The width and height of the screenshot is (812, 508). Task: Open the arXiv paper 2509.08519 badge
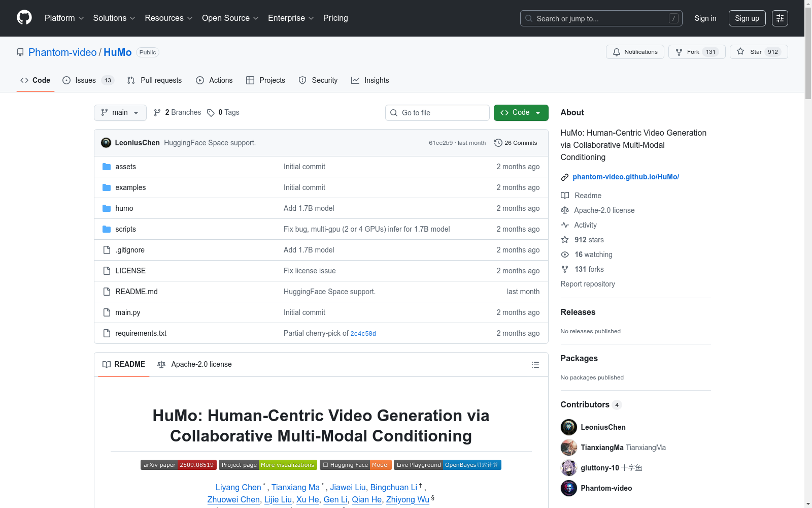coord(179,465)
